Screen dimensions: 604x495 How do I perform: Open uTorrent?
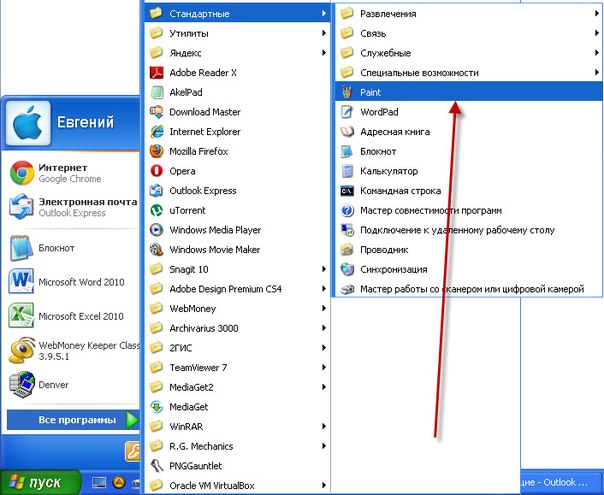(x=237, y=210)
